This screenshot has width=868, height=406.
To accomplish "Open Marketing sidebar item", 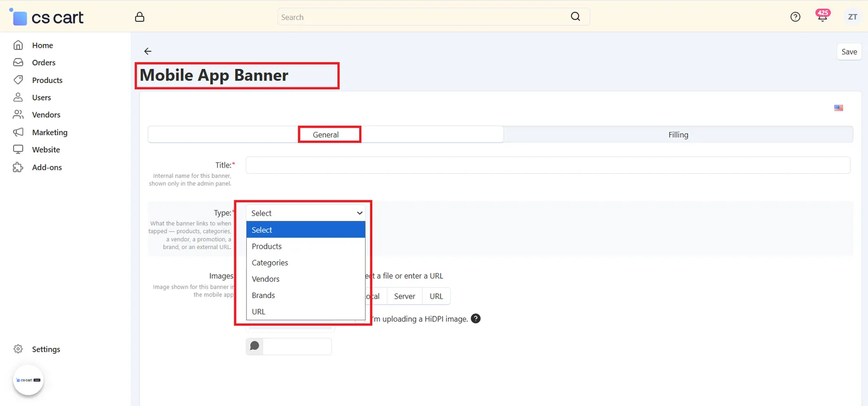I will 50,132.
